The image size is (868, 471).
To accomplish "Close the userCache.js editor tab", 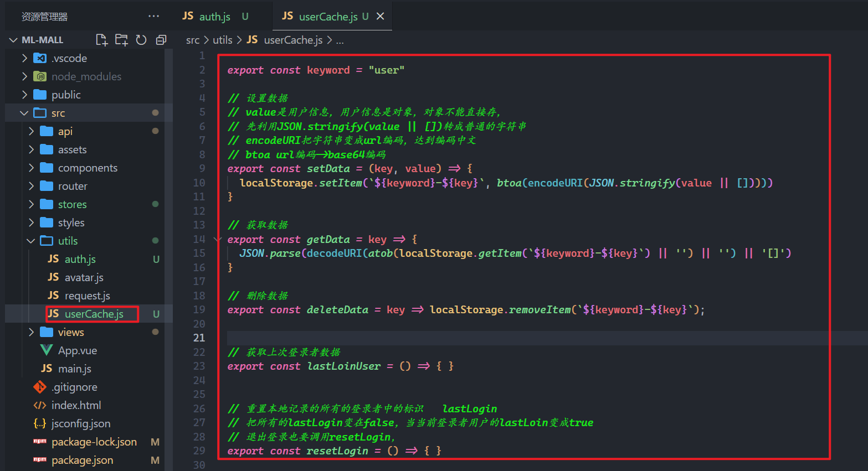I will pyautogui.click(x=381, y=16).
